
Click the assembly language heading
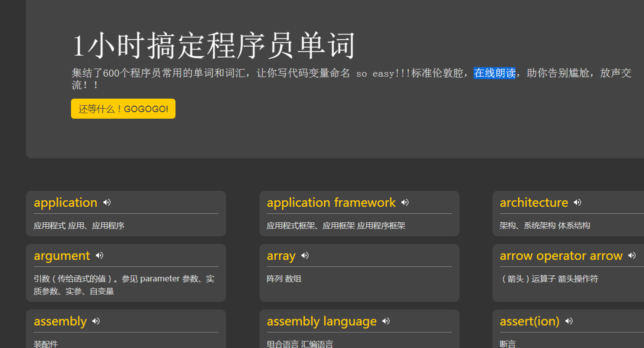(x=321, y=321)
